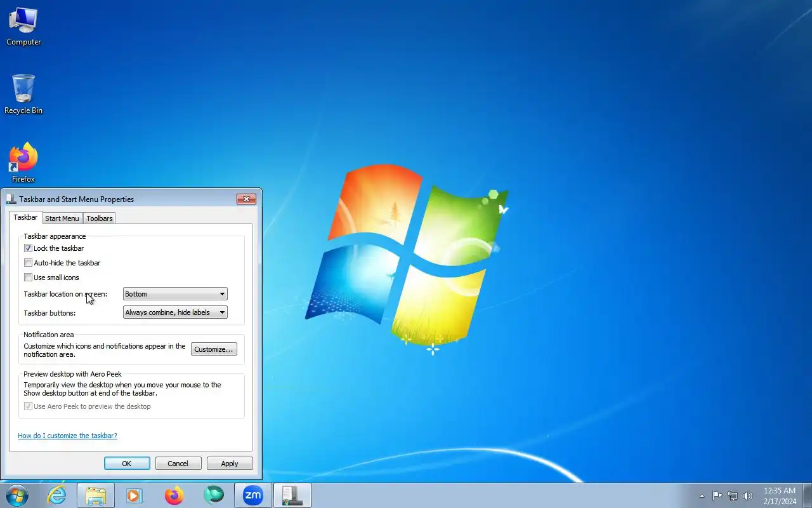The width and height of the screenshot is (812, 508).
Task: Click the dialog title bar icon
Action: [11, 199]
